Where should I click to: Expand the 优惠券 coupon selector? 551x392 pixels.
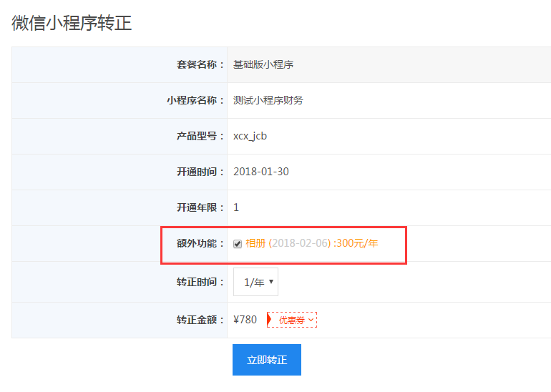pyautogui.click(x=292, y=320)
